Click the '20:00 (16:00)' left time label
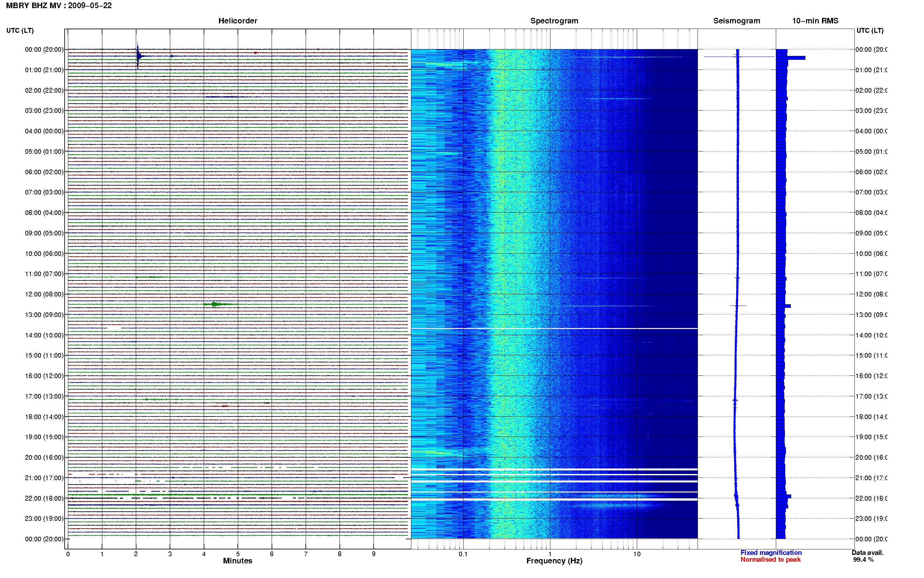The image size is (924, 578). [44, 458]
